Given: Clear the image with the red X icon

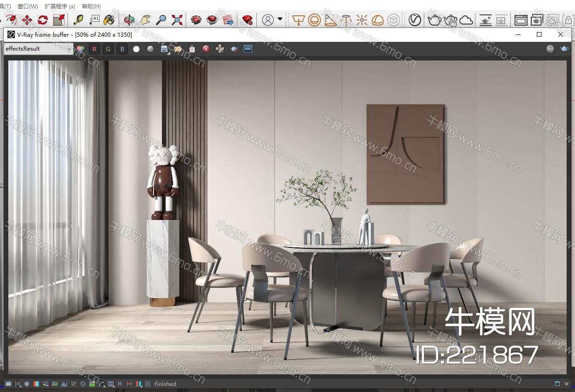Looking at the screenshot, I should 206,49.
